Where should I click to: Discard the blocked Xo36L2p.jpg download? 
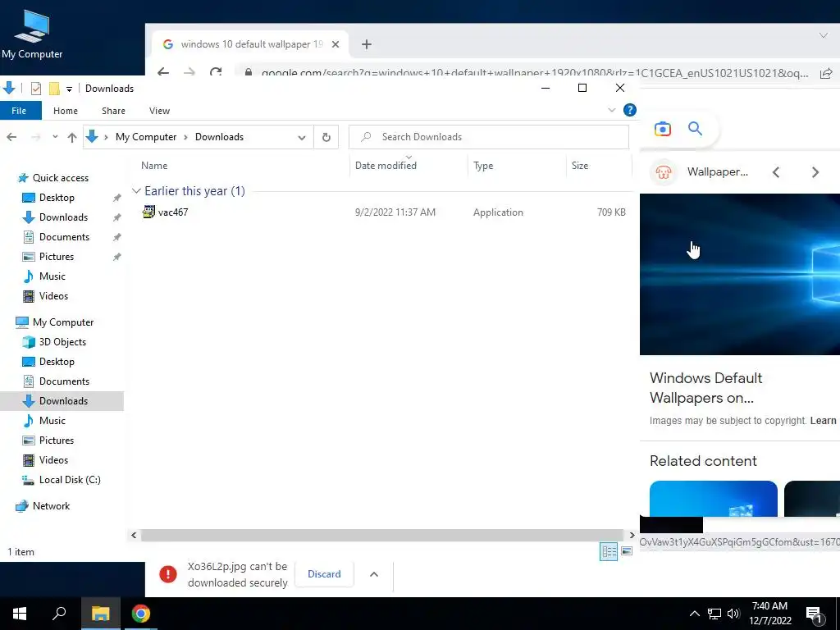point(324,574)
